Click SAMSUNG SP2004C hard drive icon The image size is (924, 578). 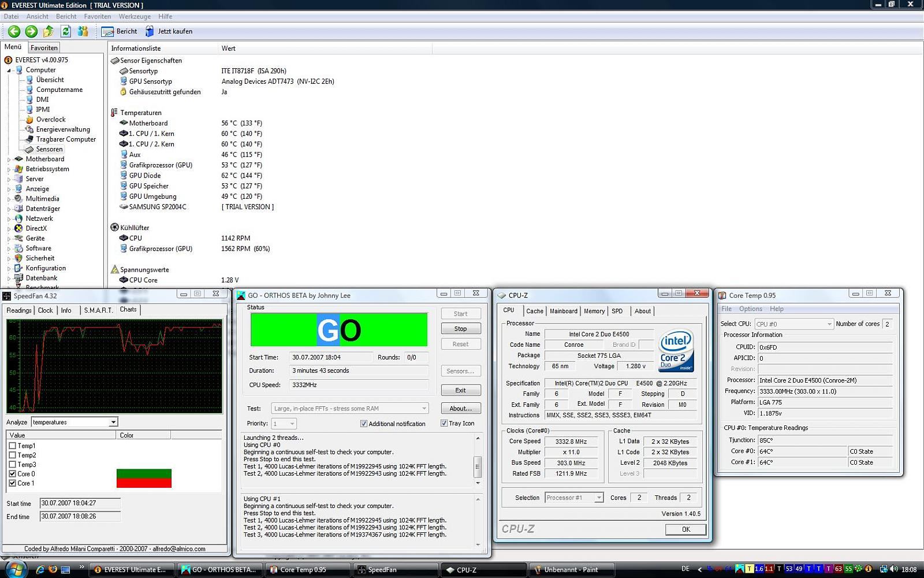(124, 206)
